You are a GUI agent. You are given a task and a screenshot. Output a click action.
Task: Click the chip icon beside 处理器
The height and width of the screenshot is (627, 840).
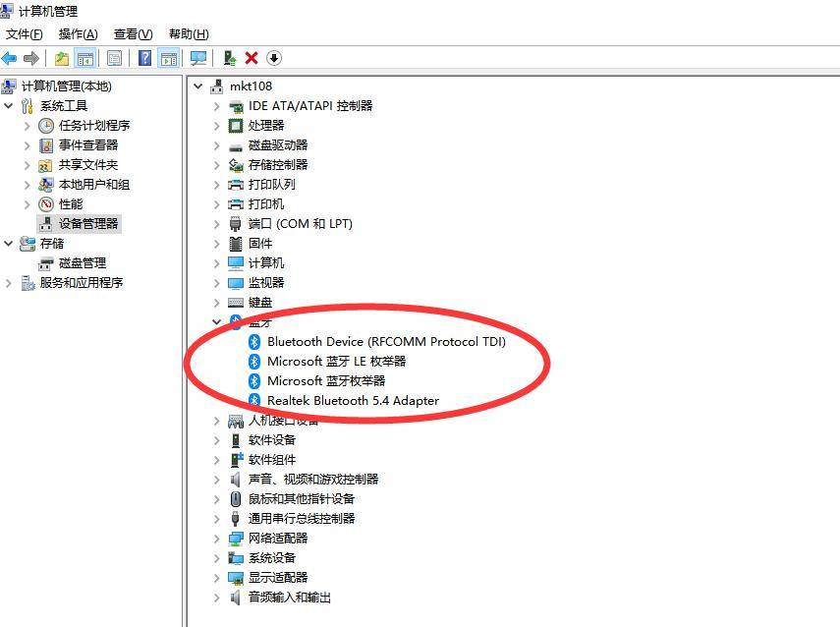(x=236, y=126)
